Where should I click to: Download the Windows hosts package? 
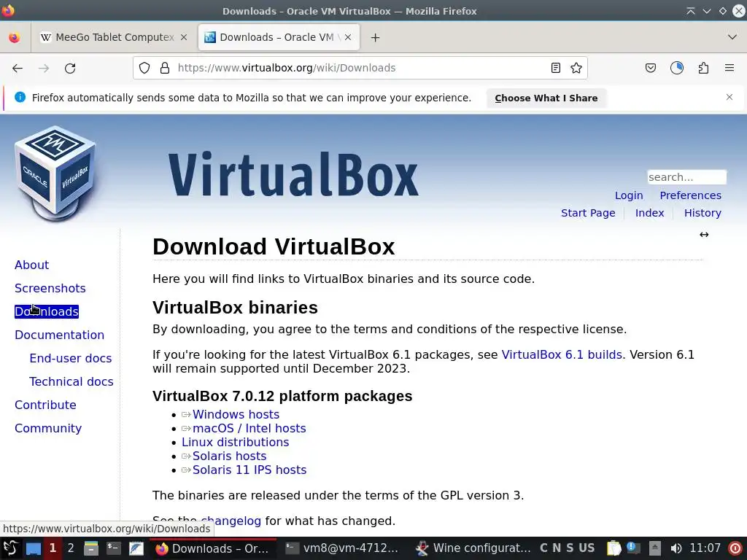point(236,414)
